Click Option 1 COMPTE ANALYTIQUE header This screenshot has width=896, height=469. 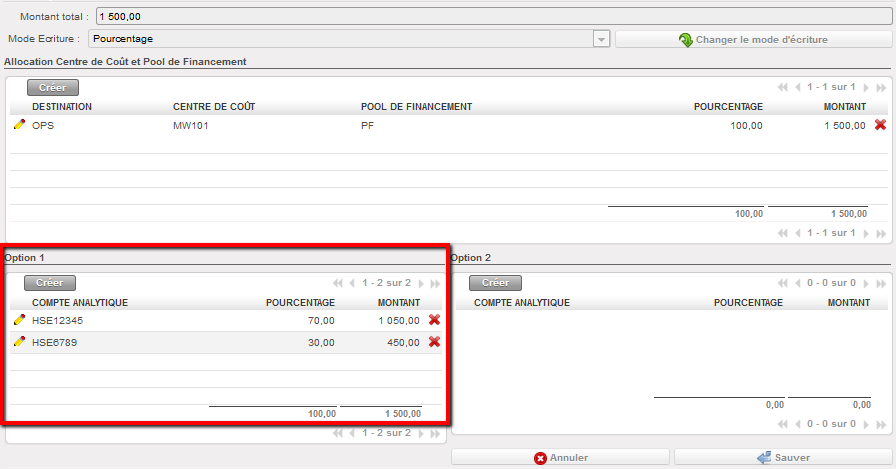tap(80, 303)
